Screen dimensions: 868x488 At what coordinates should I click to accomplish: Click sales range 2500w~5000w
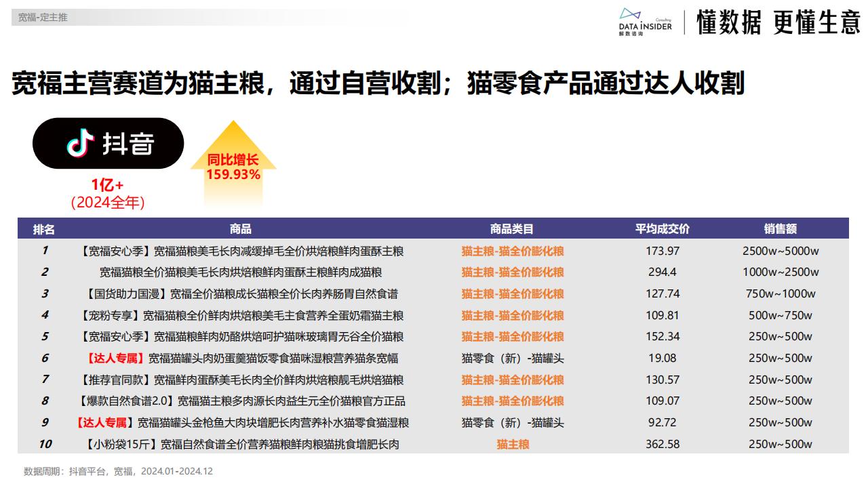(781, 251)
